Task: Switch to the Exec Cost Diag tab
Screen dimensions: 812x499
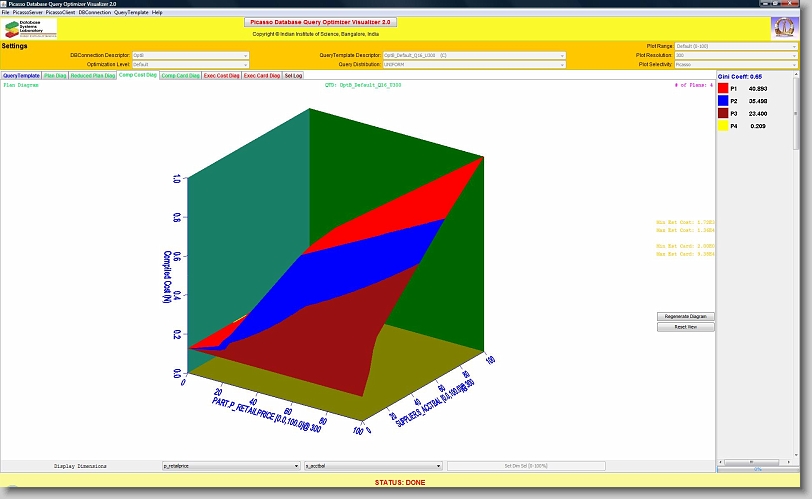Action: (222, 75)
